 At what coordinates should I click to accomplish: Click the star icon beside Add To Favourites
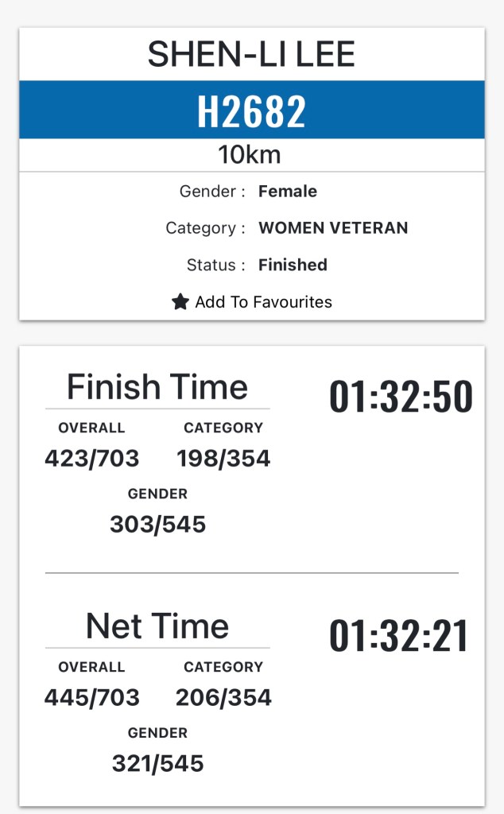pos(180,302)
